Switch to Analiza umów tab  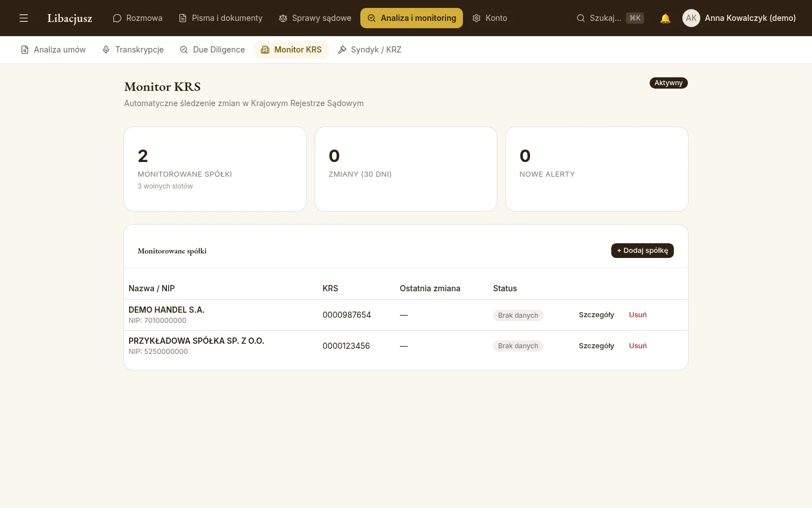tap(53, 50)
